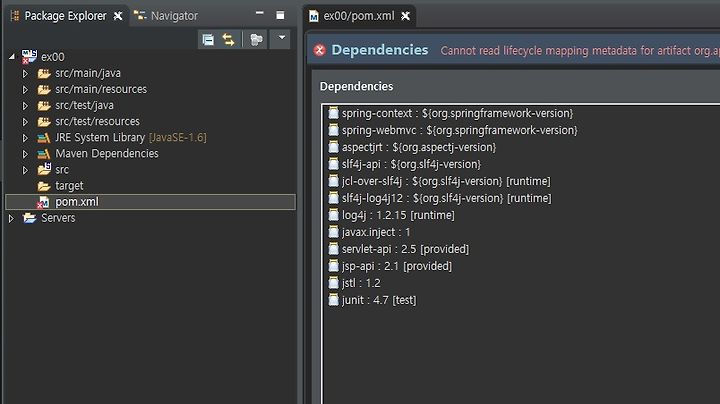Close the Package Explorer tab

click(118, 16)
